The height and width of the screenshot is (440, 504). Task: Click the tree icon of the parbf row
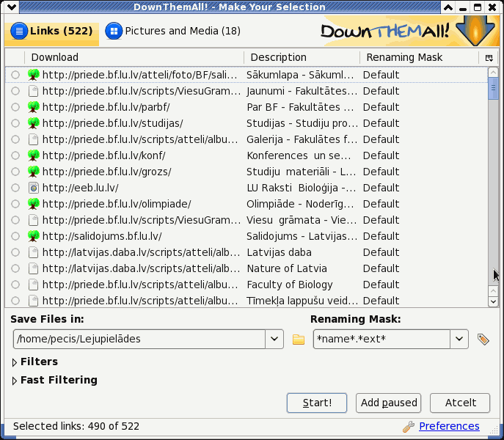34,107
